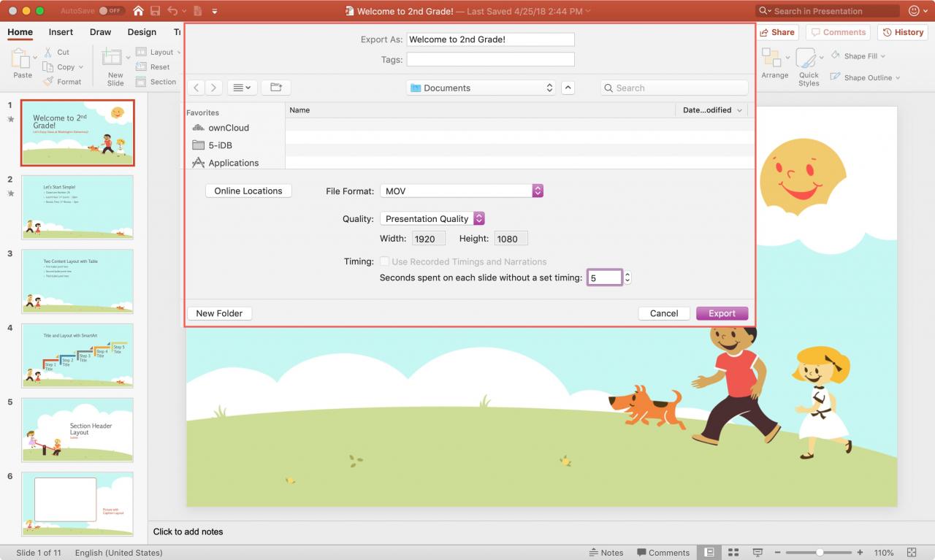Adjust the zoom slider in status bar
935x560 pixels.
tap(820, 553)
